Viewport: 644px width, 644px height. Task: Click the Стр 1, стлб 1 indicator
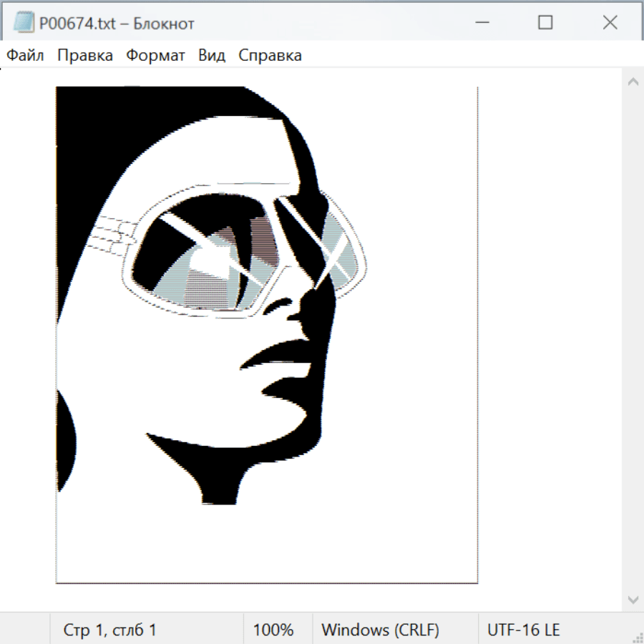pos(109,630)
